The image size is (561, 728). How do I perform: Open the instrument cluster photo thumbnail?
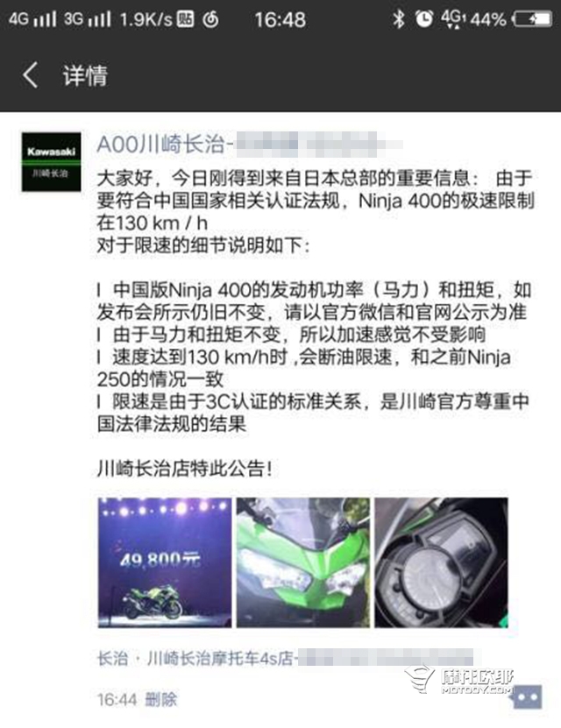[442, 562]
